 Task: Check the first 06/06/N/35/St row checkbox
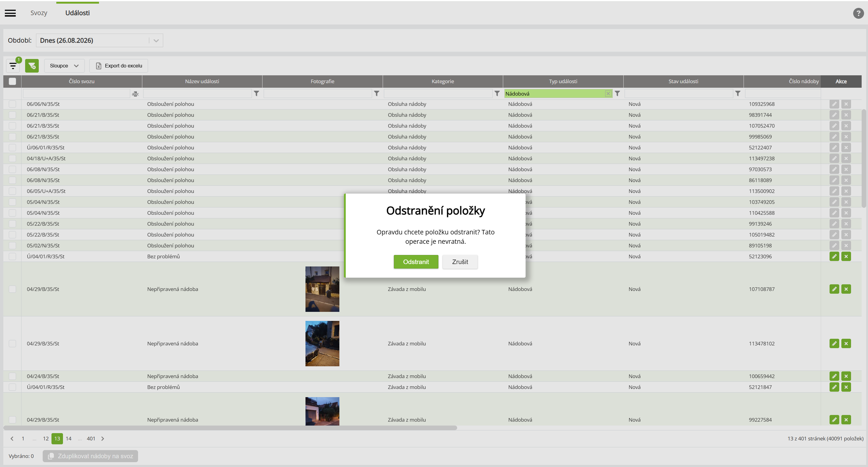pyautogui.click(x=12, y=104)
